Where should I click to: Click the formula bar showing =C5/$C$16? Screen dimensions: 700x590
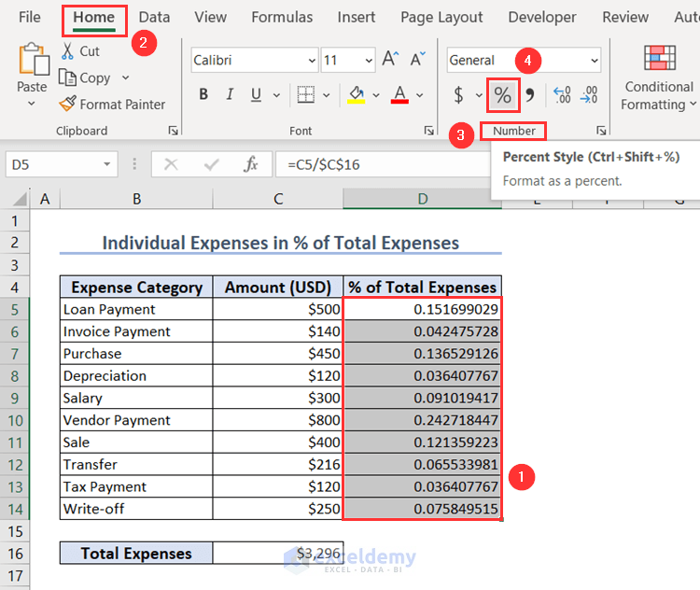click(x=383, y=164)
